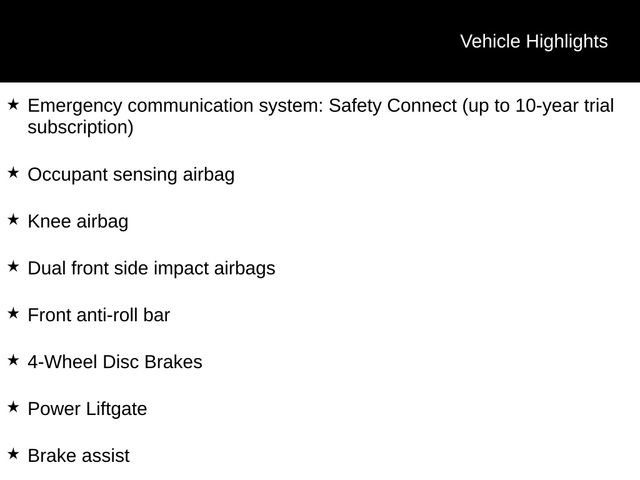
Task: Select the Brake assist text
Action: coord(79,456)
